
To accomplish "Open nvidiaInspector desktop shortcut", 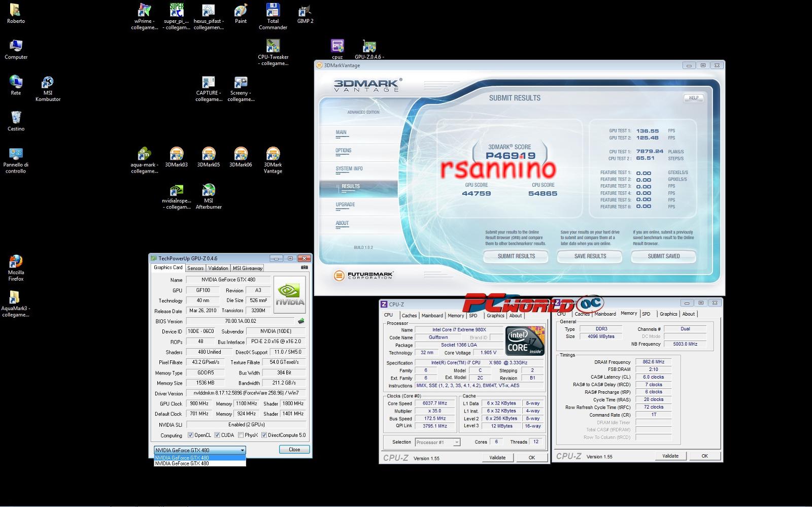I will [177, 196].
